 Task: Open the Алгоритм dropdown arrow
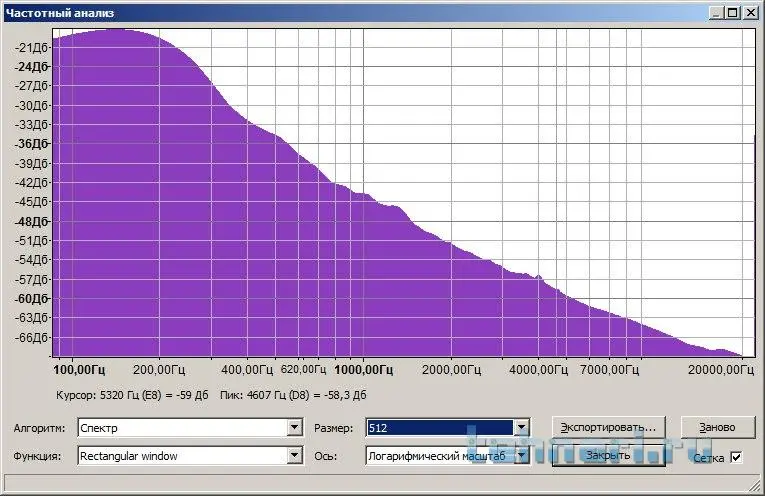click(294, 428)
